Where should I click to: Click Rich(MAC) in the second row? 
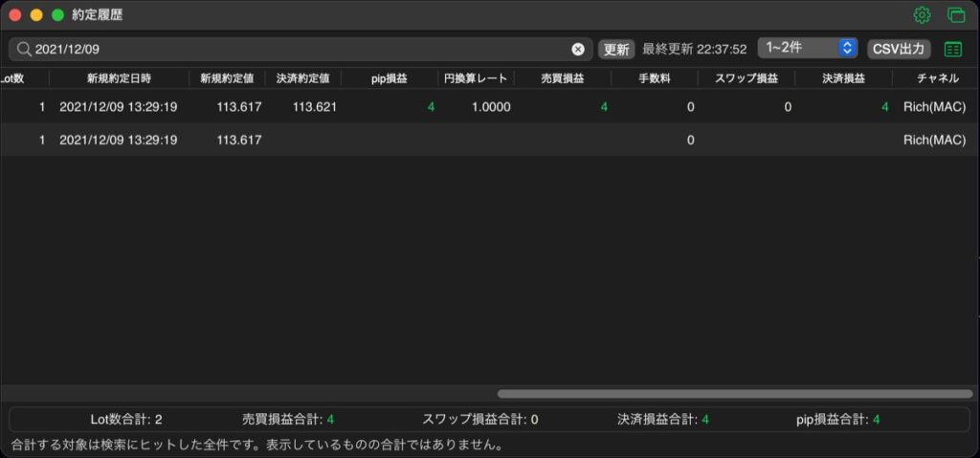tap(934, 140)
